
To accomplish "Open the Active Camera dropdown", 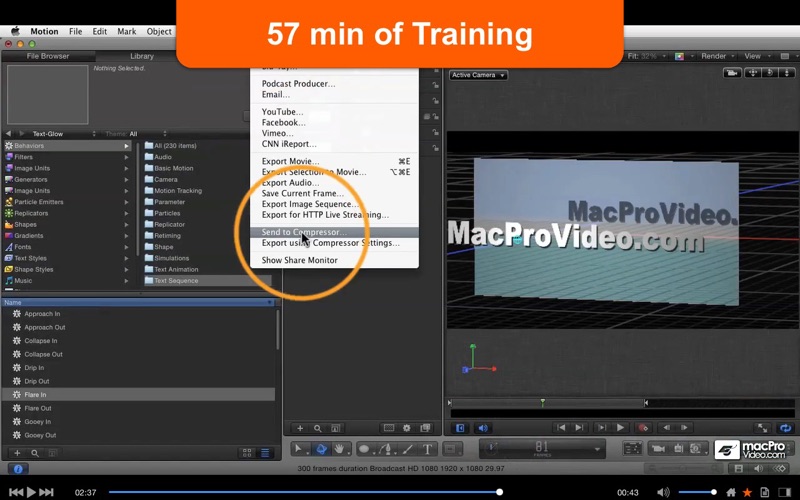I will pos(478,75).
